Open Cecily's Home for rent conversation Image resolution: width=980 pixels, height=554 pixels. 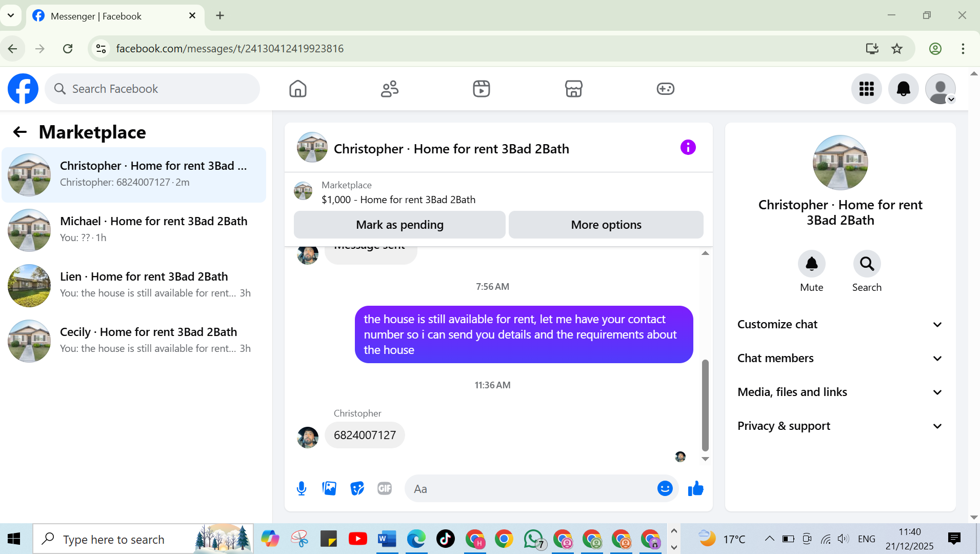coord(134,341)
